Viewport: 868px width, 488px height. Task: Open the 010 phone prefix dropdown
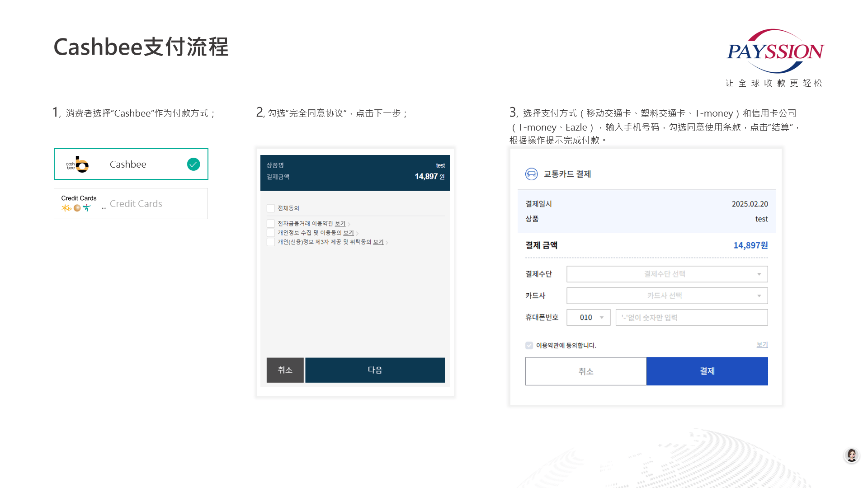click(589, 318)
